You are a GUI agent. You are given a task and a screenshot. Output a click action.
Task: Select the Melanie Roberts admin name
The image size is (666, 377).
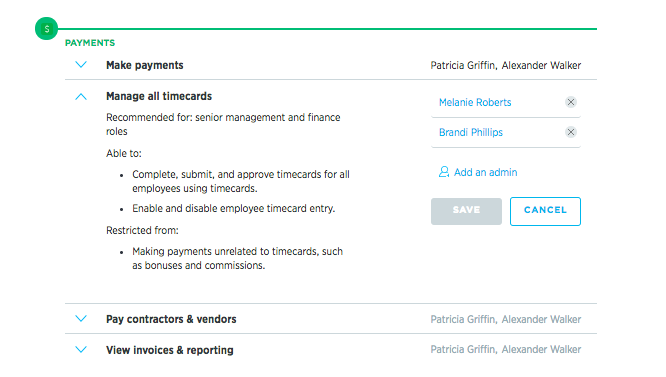[x=475, y=102]
